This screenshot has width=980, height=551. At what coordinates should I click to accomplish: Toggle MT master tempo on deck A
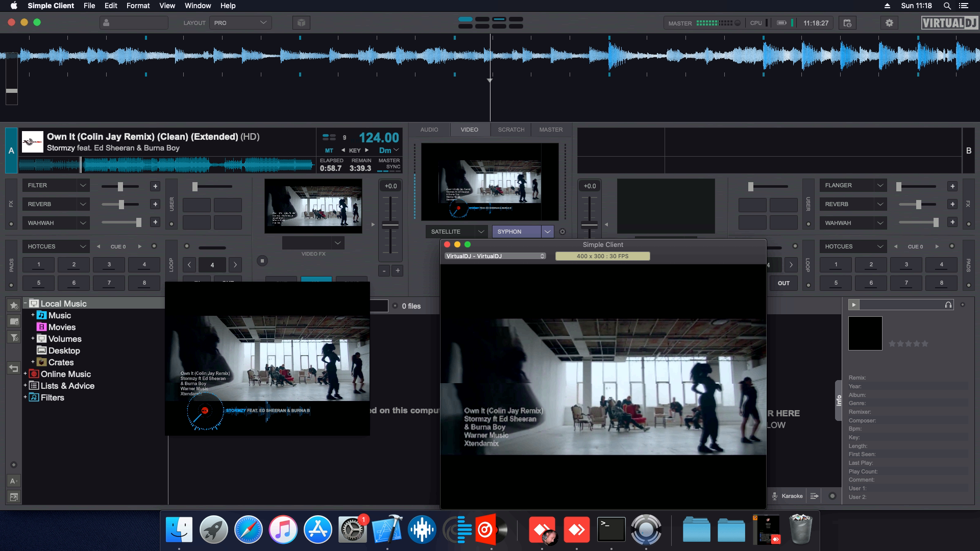point(329,151)
